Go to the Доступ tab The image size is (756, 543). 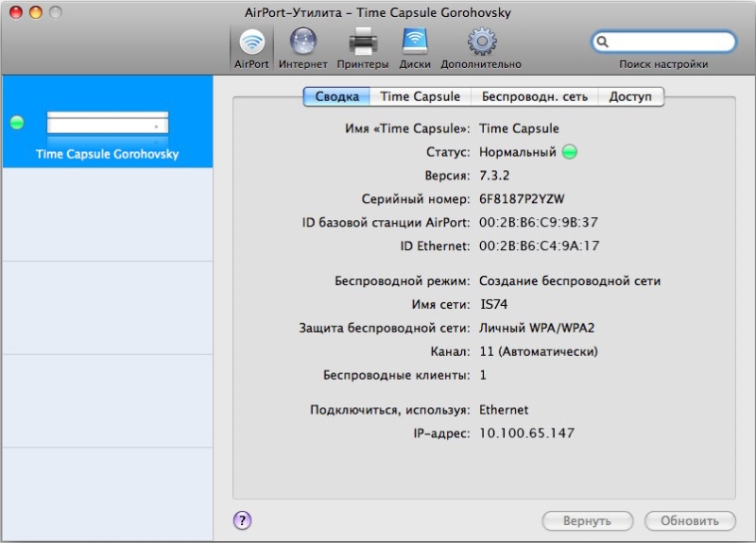tap(629, 96)
